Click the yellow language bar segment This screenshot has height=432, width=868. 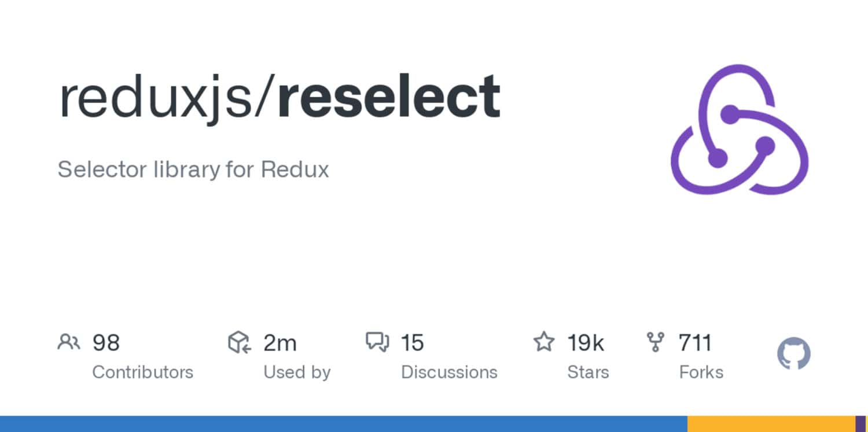point(771,423)
